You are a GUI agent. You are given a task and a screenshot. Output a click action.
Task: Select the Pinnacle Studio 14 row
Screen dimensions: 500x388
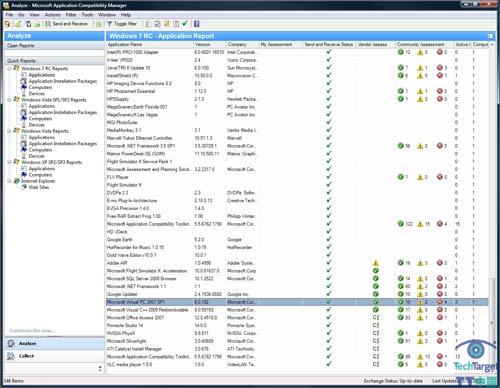click(297, 325)
